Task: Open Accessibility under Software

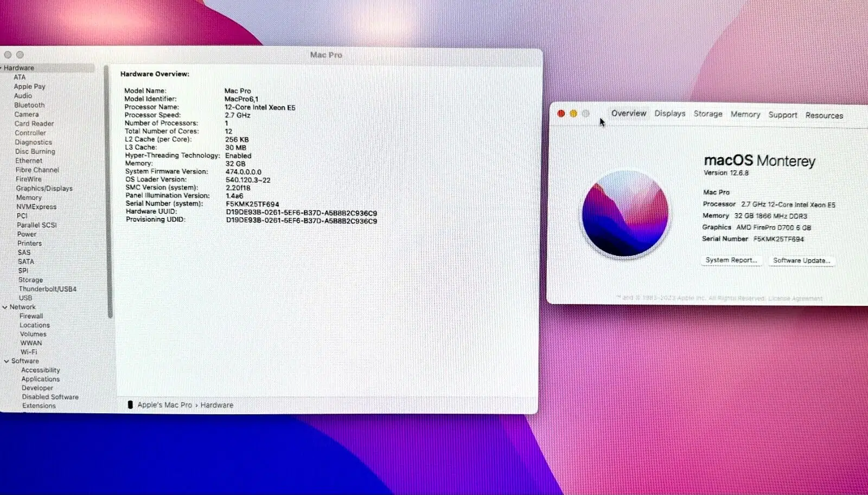Action: pos(41,370)
